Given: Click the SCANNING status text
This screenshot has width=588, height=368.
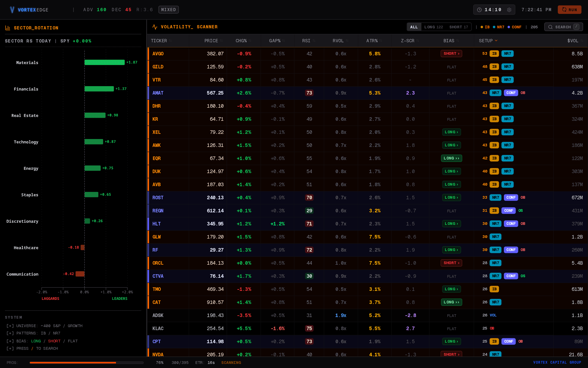Looking at the screenshot, I should click(231, 363).
